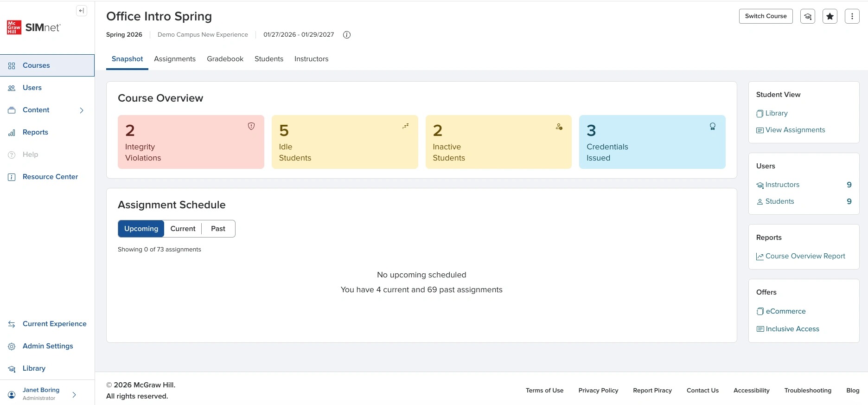Select the Past schedule filter
The width and height of the screenshot is (868, 405).
[218, 229]
